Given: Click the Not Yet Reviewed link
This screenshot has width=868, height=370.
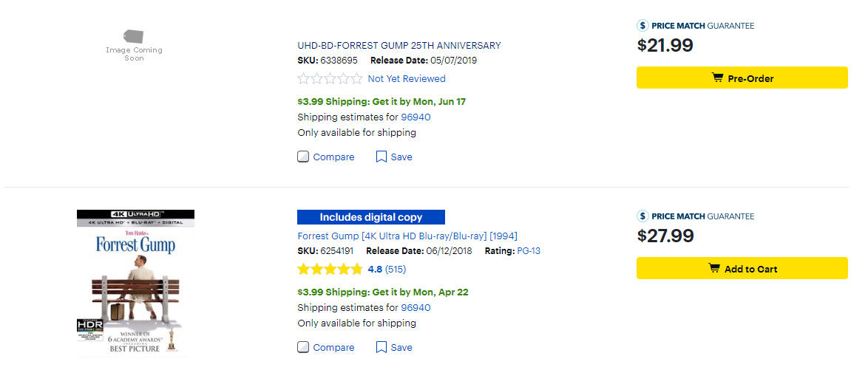Looking at the screenshot, I should (x=407, y=79).
